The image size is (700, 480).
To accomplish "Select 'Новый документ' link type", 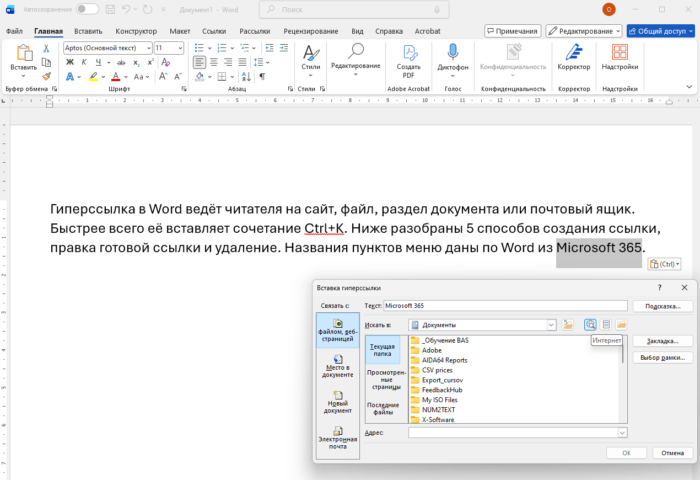I will [x=338, y=402].
